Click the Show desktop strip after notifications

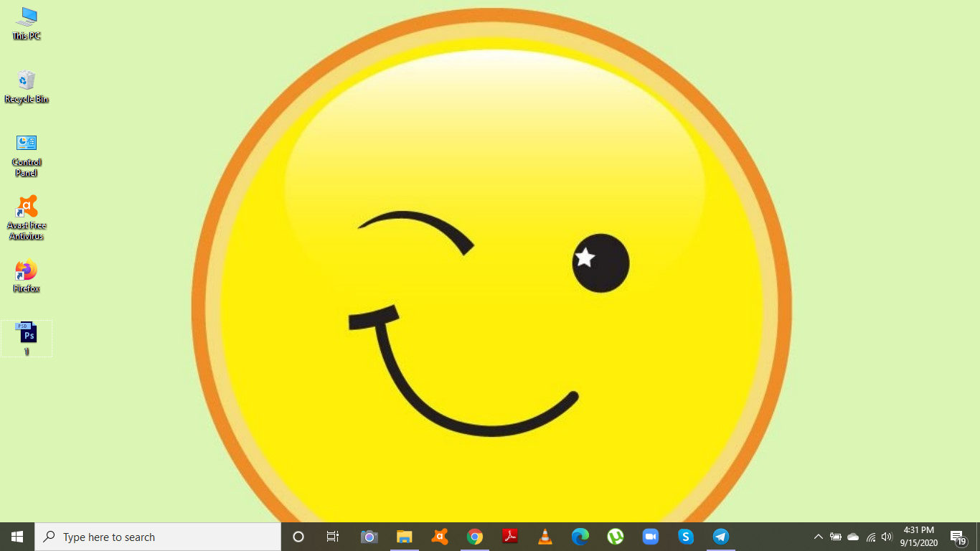pos(978,537)
